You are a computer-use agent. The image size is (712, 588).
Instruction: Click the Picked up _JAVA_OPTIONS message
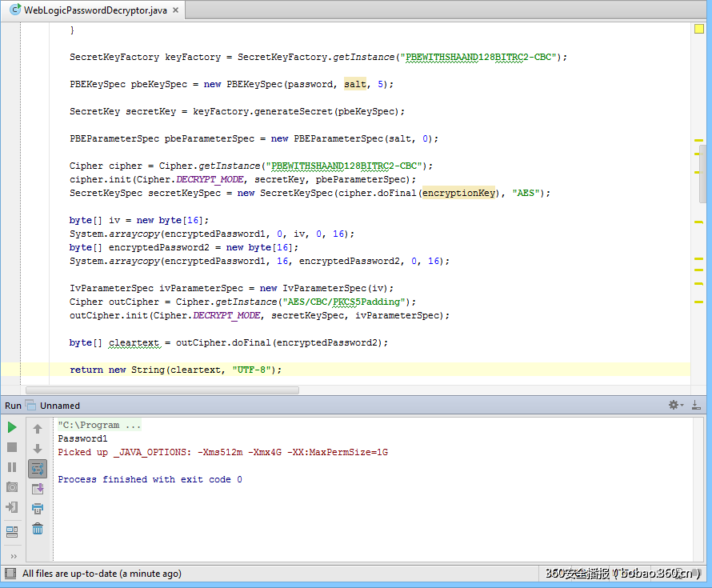[x=222, y=452]
